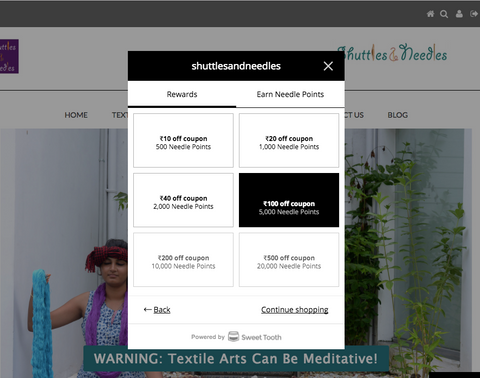Click the Continue shopping link
This screenshot has width=480, height=378.
tap(295, 310)
